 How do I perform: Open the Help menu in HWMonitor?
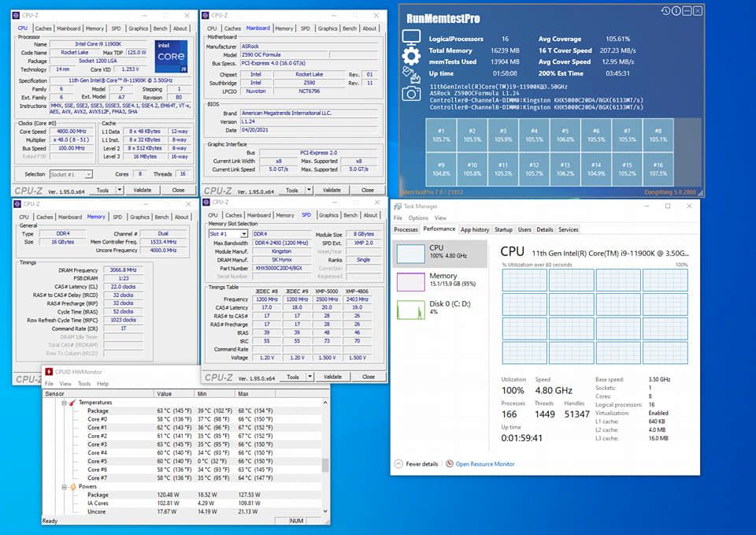tap(102, 384)
